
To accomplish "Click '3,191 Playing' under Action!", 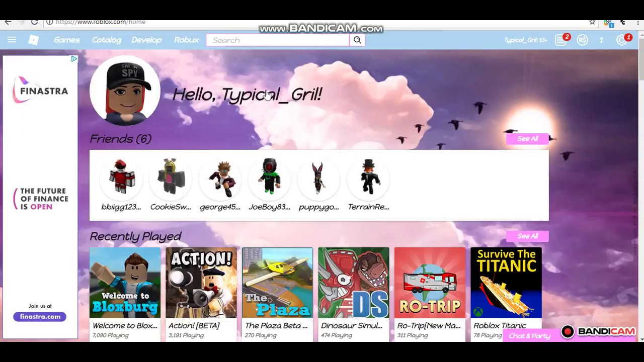I will (x=186, y=335).
